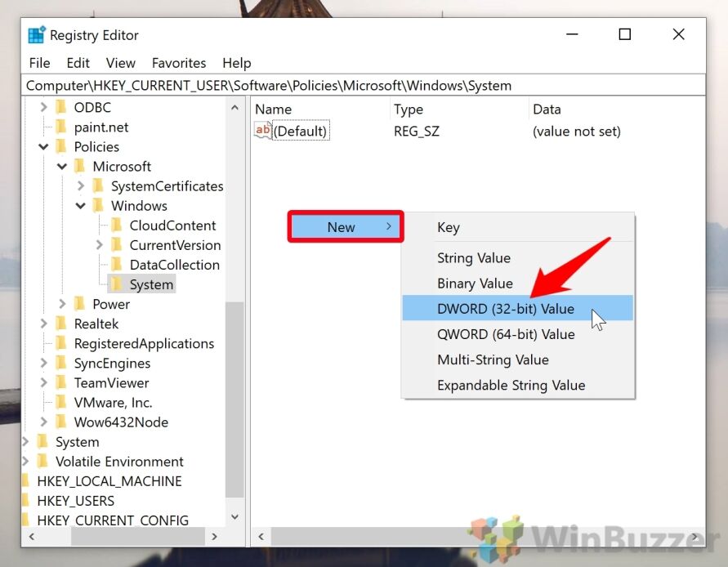Collapse the Policies key

[x=43, y=147]
